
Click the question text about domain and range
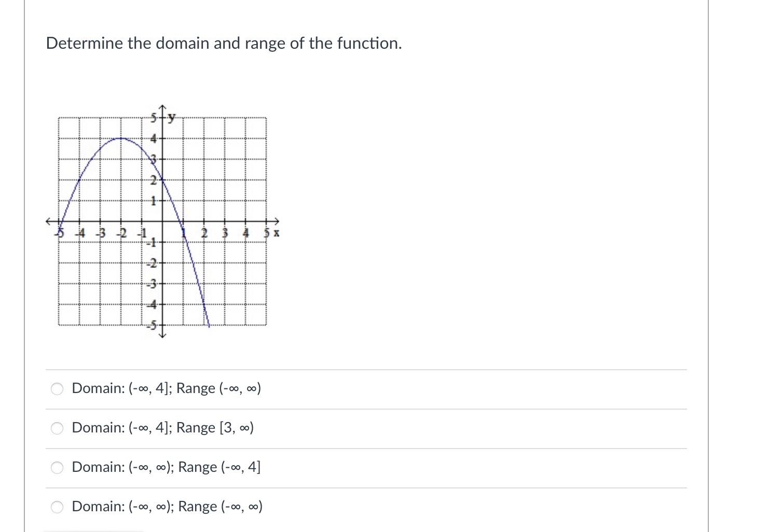coord(223,44)
